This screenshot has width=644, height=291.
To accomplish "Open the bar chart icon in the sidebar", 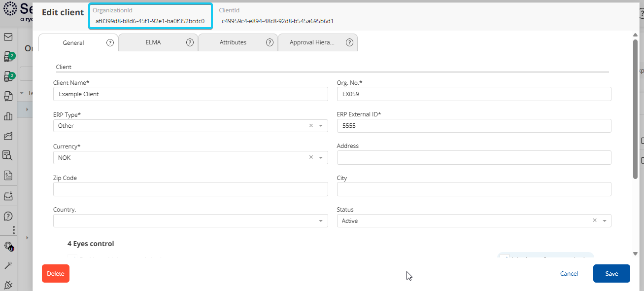I will coord(8,116).
